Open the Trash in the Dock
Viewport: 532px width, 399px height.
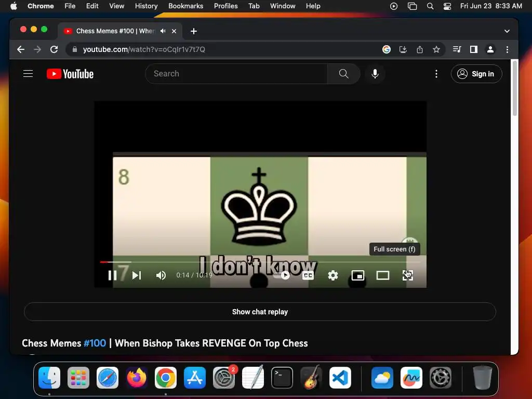coord(482,378)
